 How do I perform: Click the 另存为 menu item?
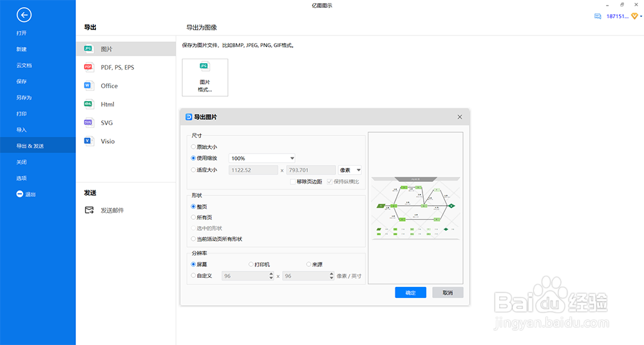point(24,97)
